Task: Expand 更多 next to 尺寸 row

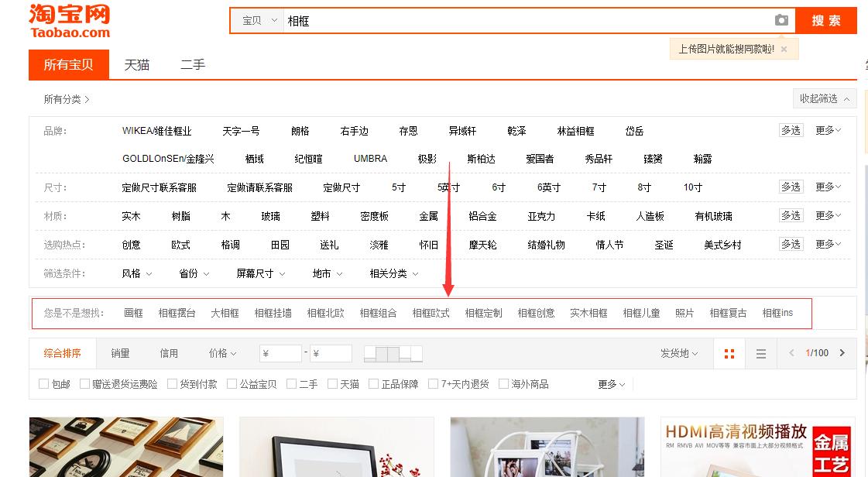Action: pyautogui.click(x=827, y=186)
